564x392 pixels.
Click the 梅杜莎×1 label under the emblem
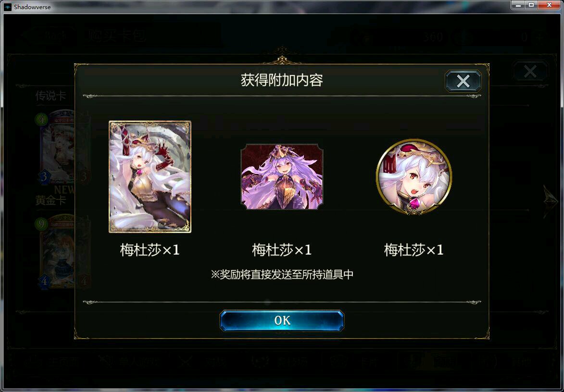click(282, 250)
